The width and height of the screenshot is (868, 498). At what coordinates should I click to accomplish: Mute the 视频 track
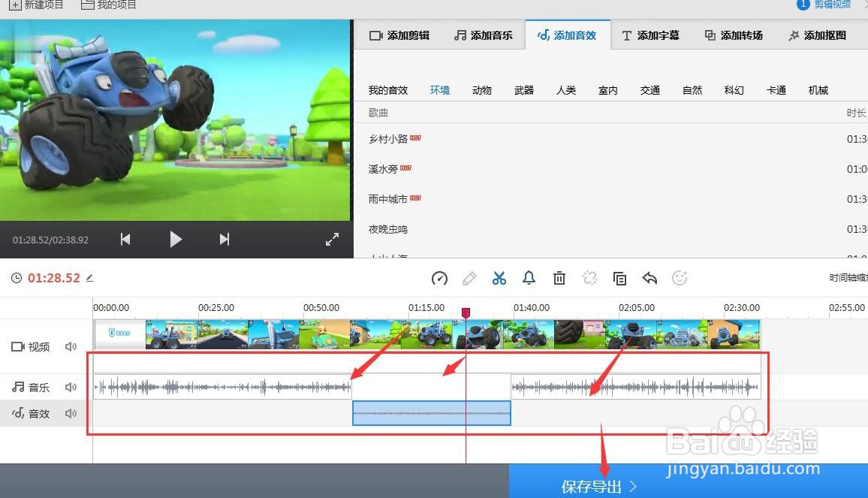click(x=71, y=347)
